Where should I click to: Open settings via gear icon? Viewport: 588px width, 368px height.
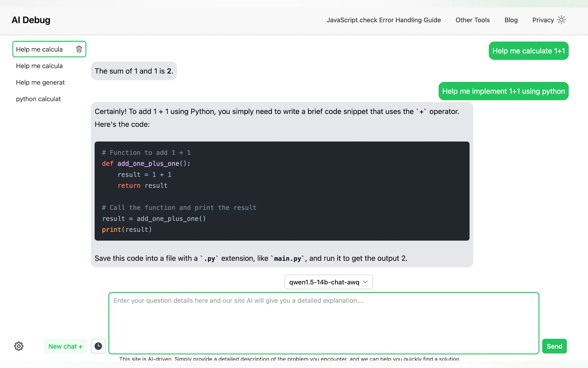19,346
